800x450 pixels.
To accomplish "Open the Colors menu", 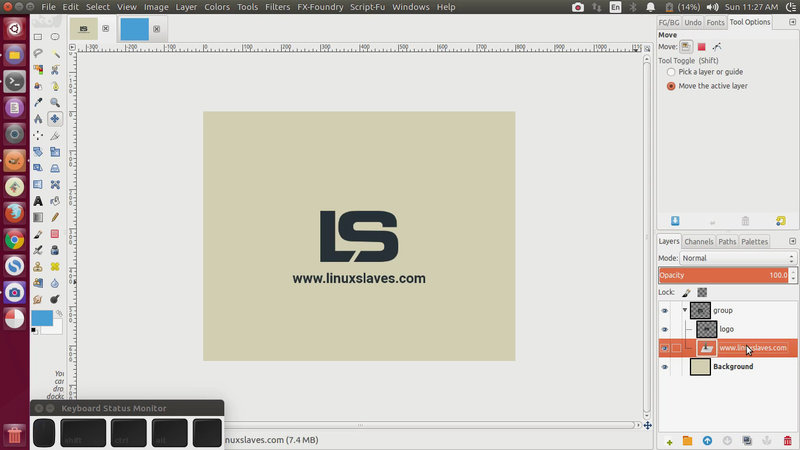I will point(217,7).
